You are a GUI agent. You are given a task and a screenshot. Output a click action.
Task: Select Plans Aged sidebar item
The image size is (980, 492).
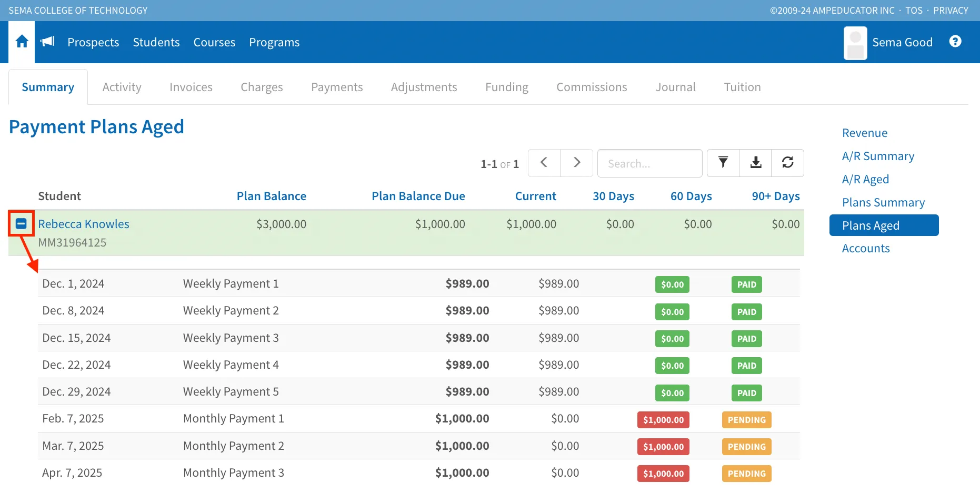click(x=884, y=225)
